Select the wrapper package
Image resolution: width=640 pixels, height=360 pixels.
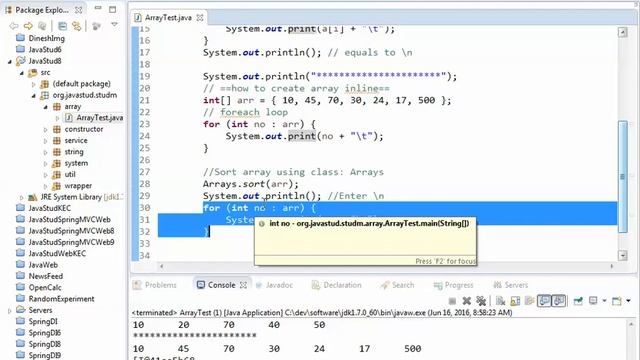coord(72,186)
